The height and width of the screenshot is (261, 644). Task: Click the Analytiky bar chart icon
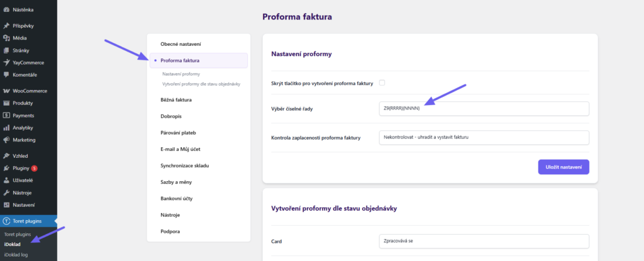coord(6,128)
